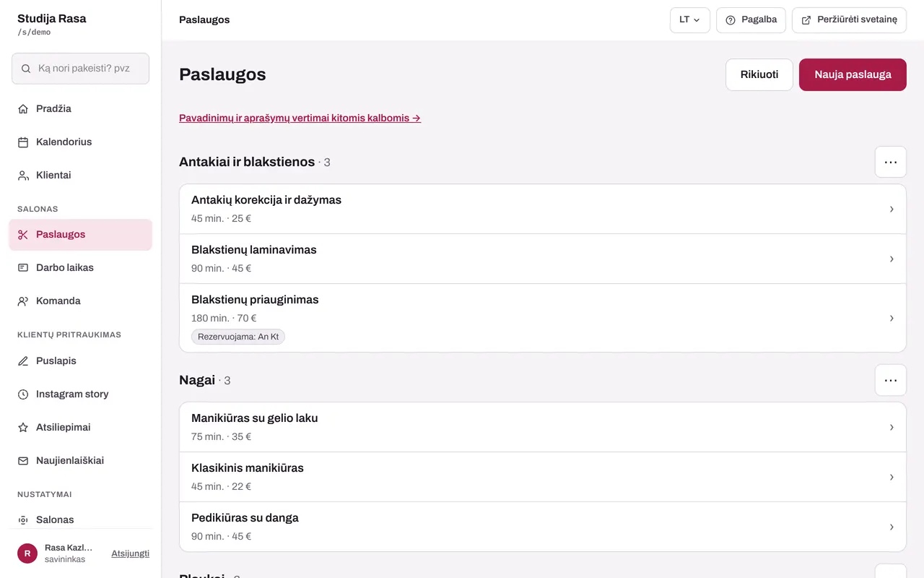Expand the Klasikinis manikiūras row chevron
The width and height of the screenshot is (924, 578).
coord(892,477)
